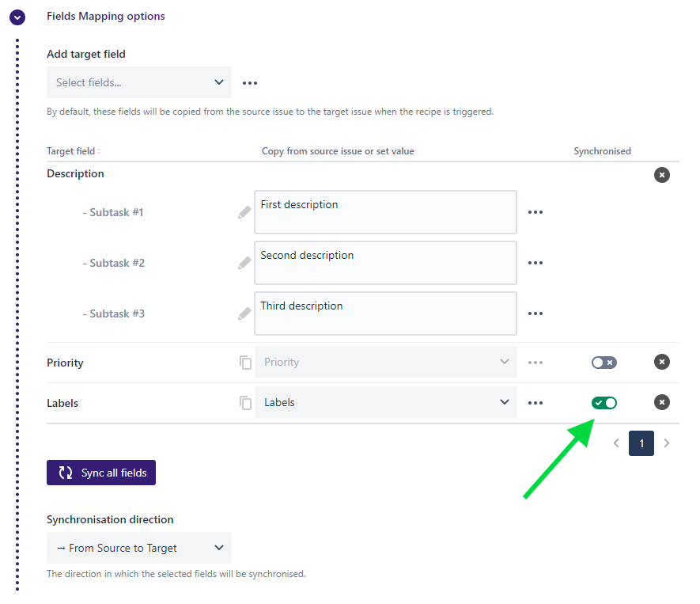Open more options beside Select fields dropdown
Viewport: 700px width, 604px height.
coord(250,83)
